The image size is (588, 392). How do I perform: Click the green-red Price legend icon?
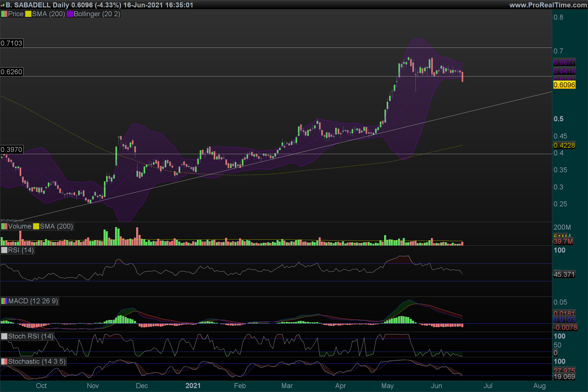tap(4, 14)
